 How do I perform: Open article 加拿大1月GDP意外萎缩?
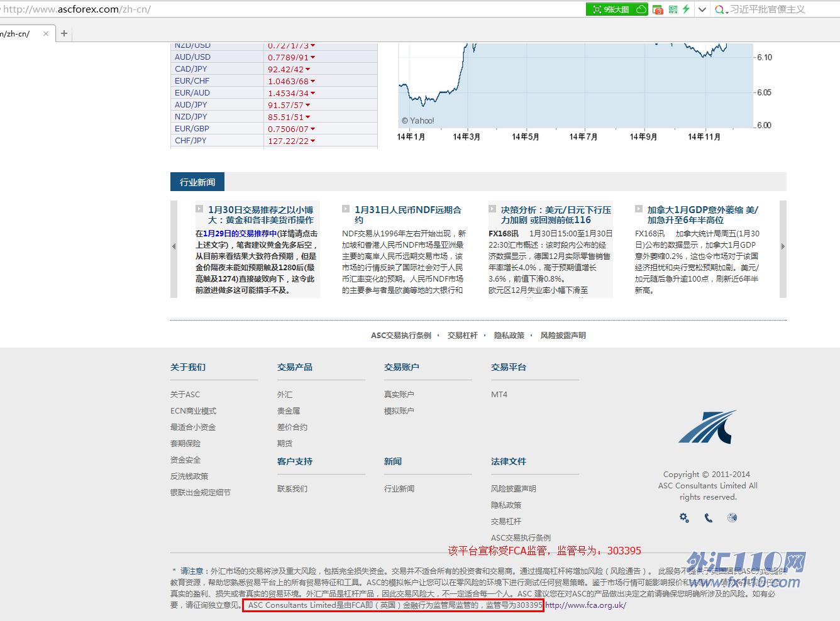703,215
